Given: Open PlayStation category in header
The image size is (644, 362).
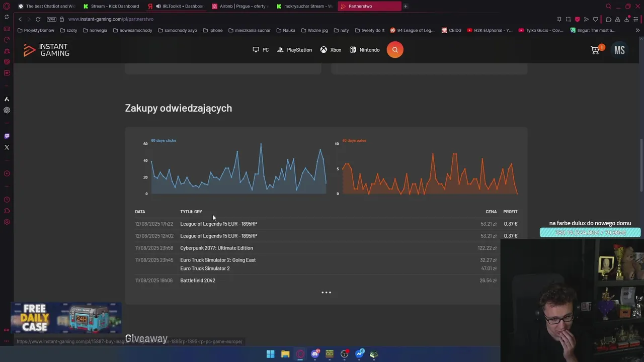Looking at the screenshot, I should point(294,50).
